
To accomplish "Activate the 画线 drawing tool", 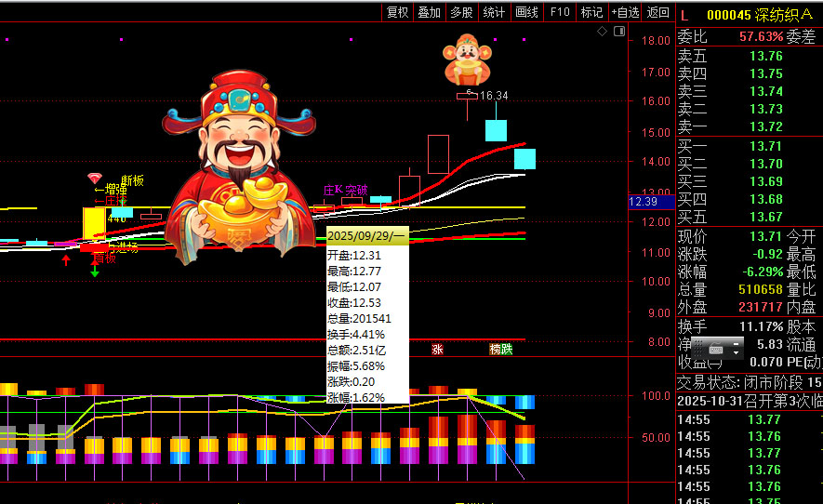I will (x=526, y=12).
